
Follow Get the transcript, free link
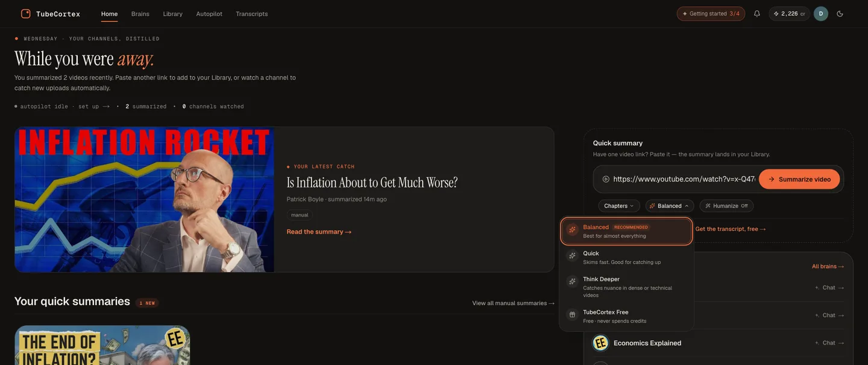coord(731,229)
